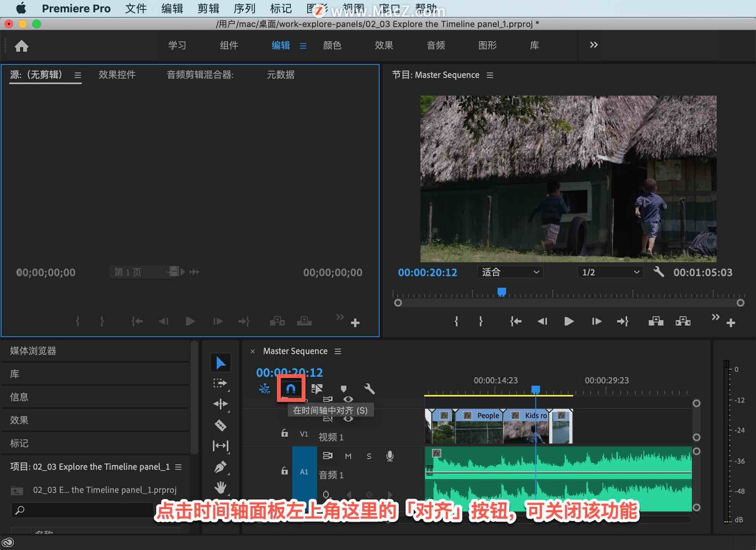Toggle lock on video track V1
The width and height of the screenshot is (756, 550).
click(x=284, y=433)
